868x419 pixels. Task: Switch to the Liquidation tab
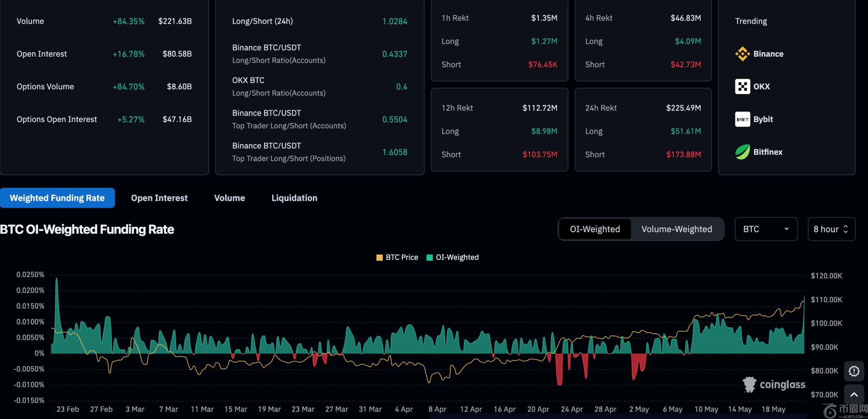pyautogui.click(x=294, y=198)
